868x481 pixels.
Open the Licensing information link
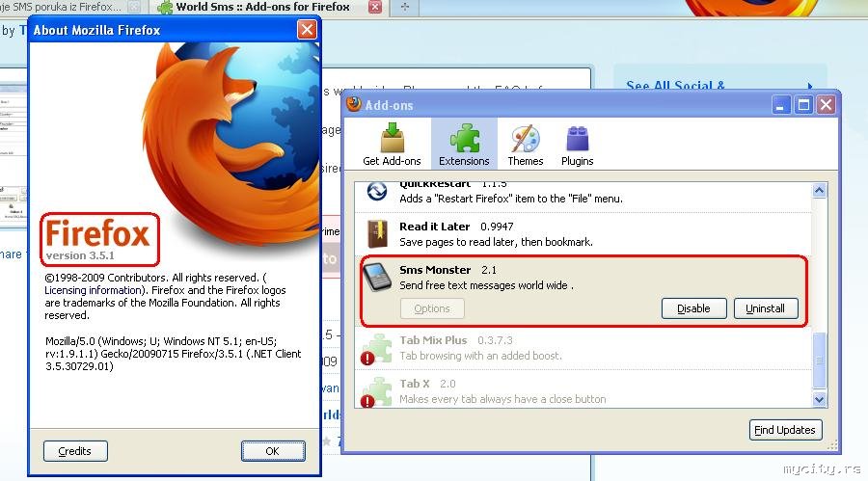94,290
